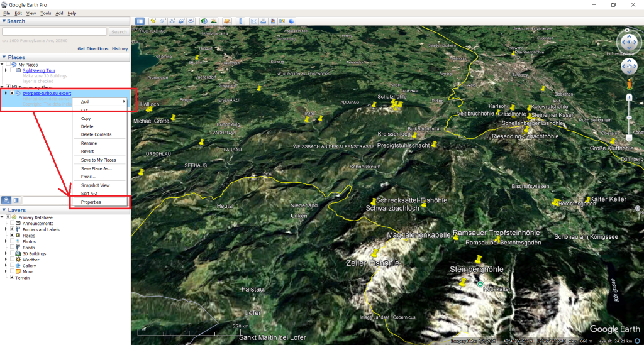Click the Places search magnifier button
This screenshot has height=345, width=644.
pyautogui.click(x=6, y=200)
